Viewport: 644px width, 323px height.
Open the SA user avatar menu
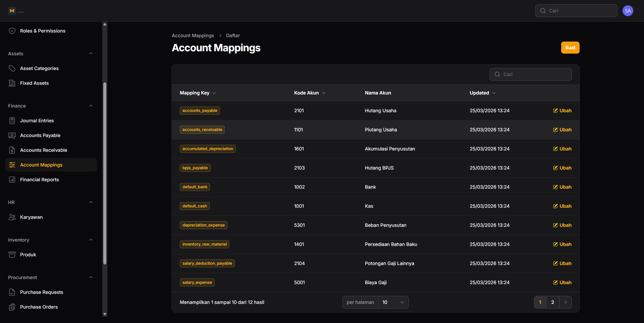click(x=628, y=11)
